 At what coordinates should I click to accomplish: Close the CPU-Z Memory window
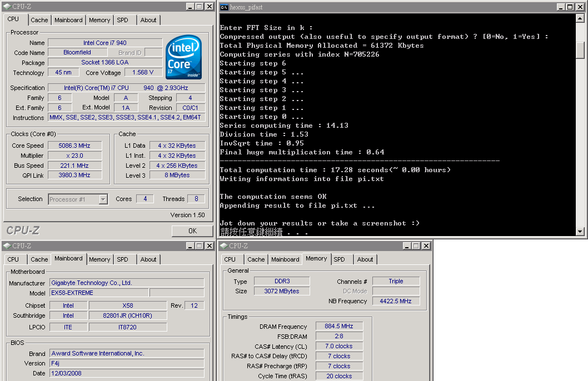(x=426, y=245)
